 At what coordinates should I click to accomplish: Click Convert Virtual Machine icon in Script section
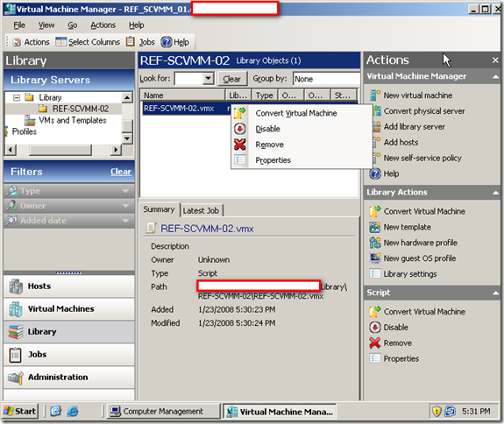pyautogui.click(x=375, y=312)
